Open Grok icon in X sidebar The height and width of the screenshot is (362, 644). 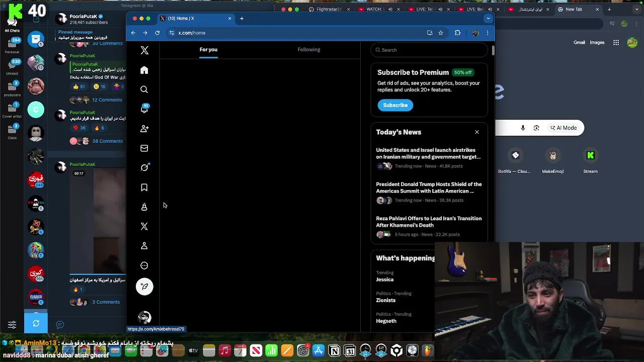(144, 167)
